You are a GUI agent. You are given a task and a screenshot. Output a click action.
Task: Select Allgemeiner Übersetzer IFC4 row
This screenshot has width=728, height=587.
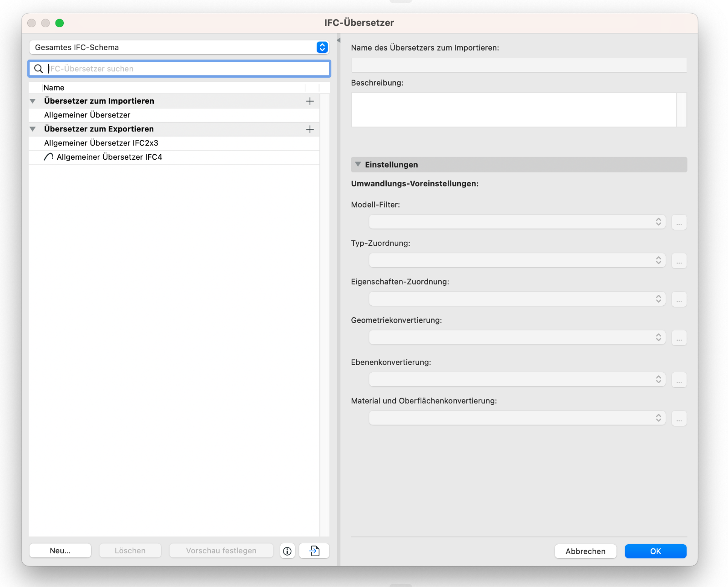point(174,157)
